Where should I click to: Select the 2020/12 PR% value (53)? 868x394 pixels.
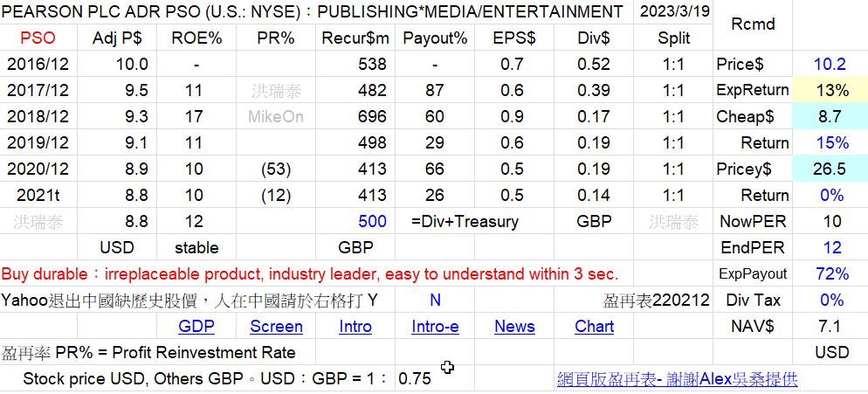pos(276,169)
